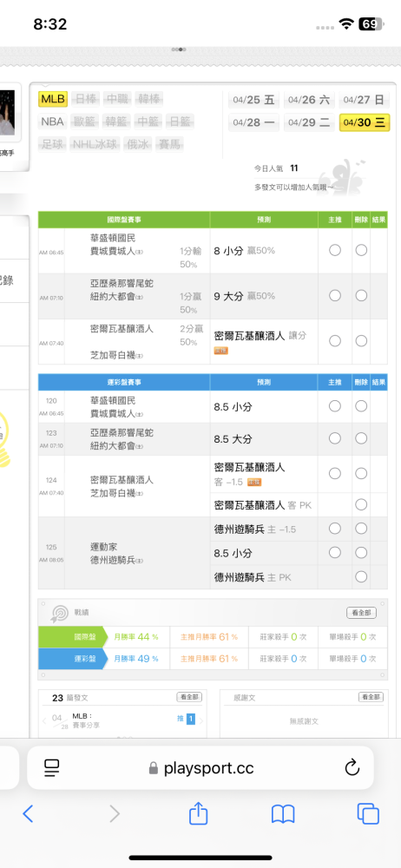
Task: Click 看全部 next to 23 篇發文
Action: 189,698
